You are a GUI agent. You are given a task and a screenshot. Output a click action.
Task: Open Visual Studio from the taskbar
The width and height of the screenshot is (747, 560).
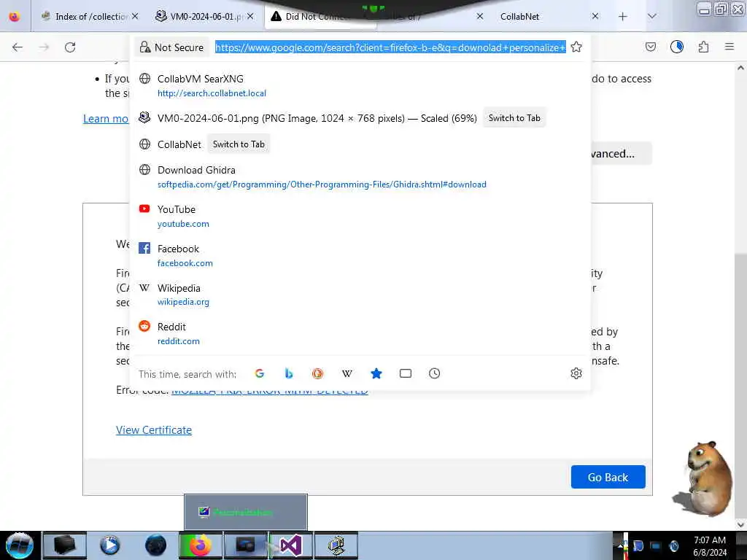click(x=290, y=545)
